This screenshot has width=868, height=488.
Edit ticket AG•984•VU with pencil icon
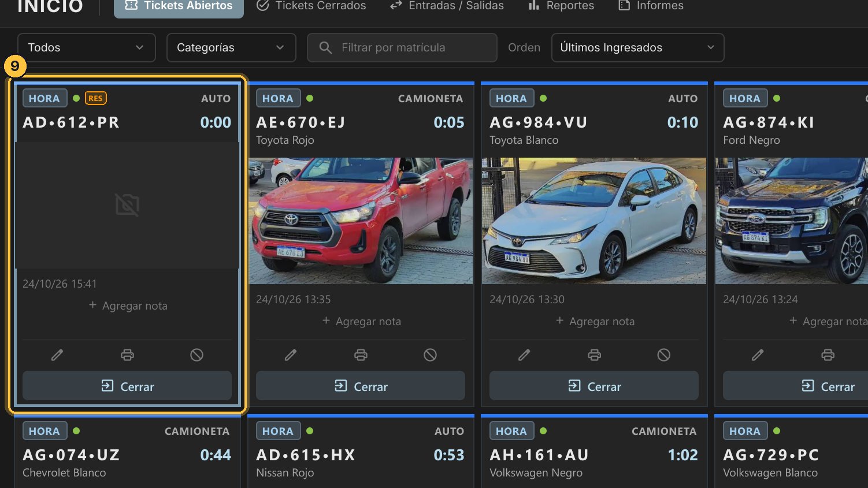[524, 355]
